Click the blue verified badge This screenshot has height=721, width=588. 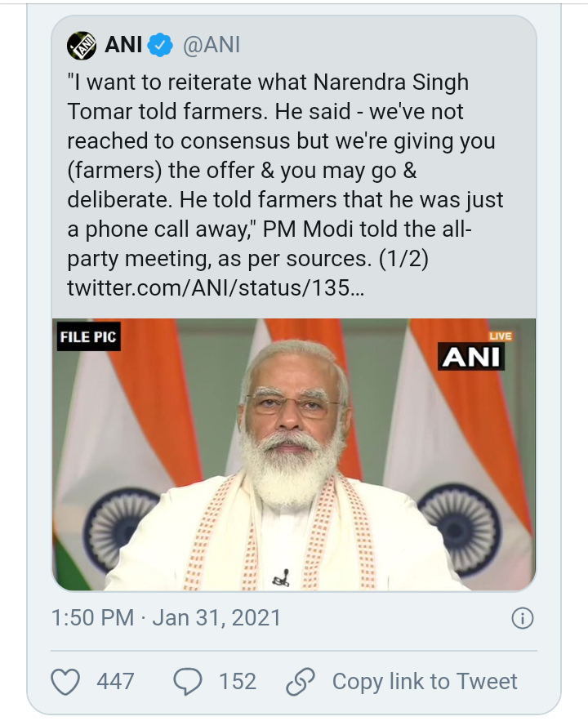(162, 46)
